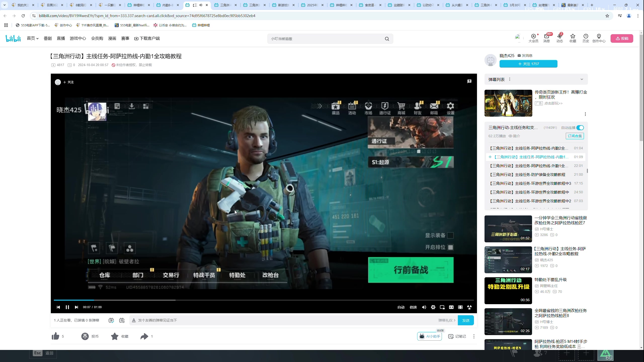The image size is (644, 362).
Task: Open the Chrome tab search dropdown
Action: click(x=4, y=5)
